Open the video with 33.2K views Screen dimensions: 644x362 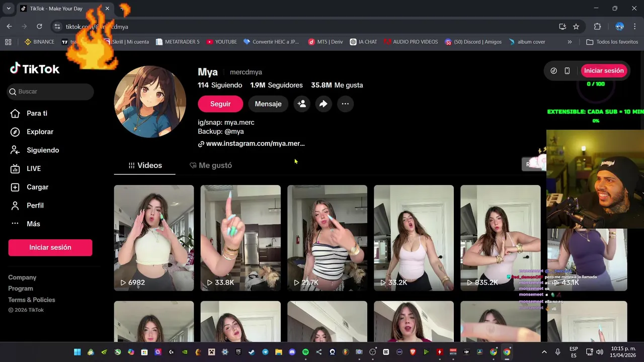(414, 238)
